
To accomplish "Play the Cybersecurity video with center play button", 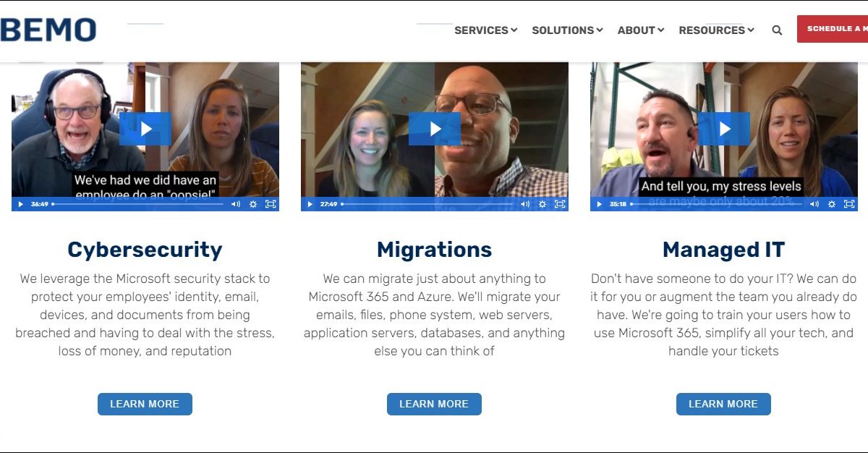I will 145,129.
